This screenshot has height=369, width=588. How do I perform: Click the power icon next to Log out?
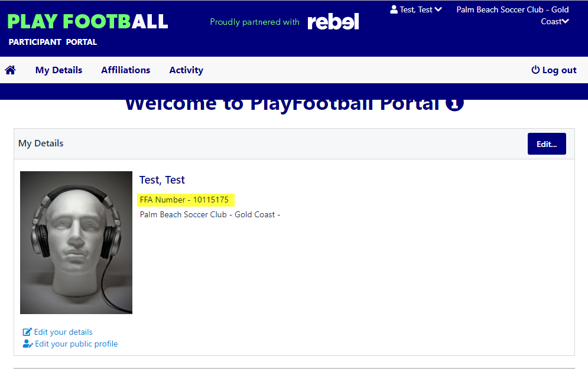(535, 70)
